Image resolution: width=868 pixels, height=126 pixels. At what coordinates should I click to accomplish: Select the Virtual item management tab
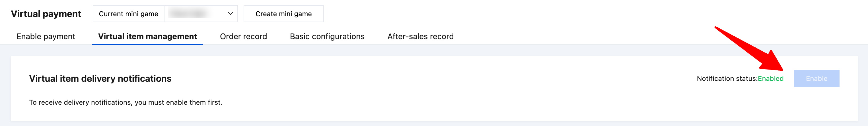pos(147,36)
